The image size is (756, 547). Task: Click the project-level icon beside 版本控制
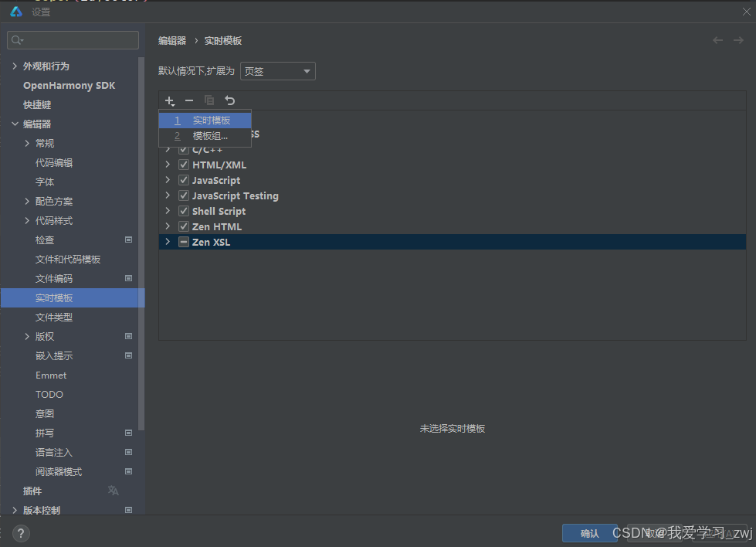[129, 510]
